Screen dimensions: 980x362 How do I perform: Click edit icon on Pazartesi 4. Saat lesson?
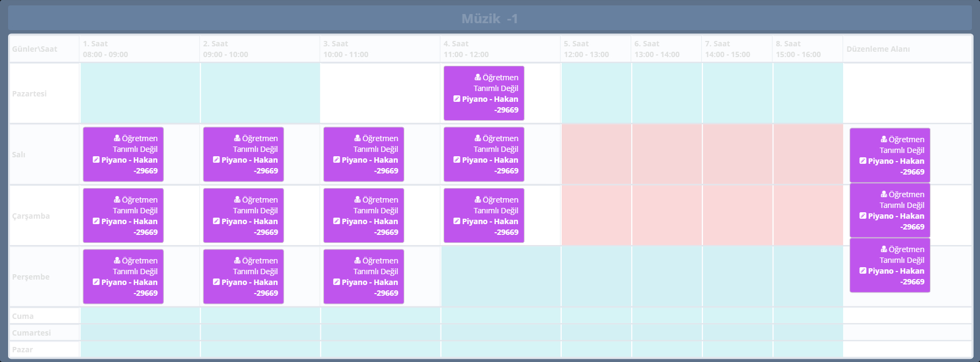coord(457,99)
